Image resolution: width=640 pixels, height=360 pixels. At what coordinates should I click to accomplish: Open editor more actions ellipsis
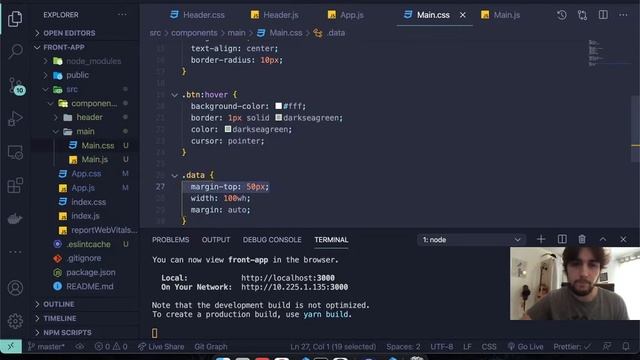623,15
